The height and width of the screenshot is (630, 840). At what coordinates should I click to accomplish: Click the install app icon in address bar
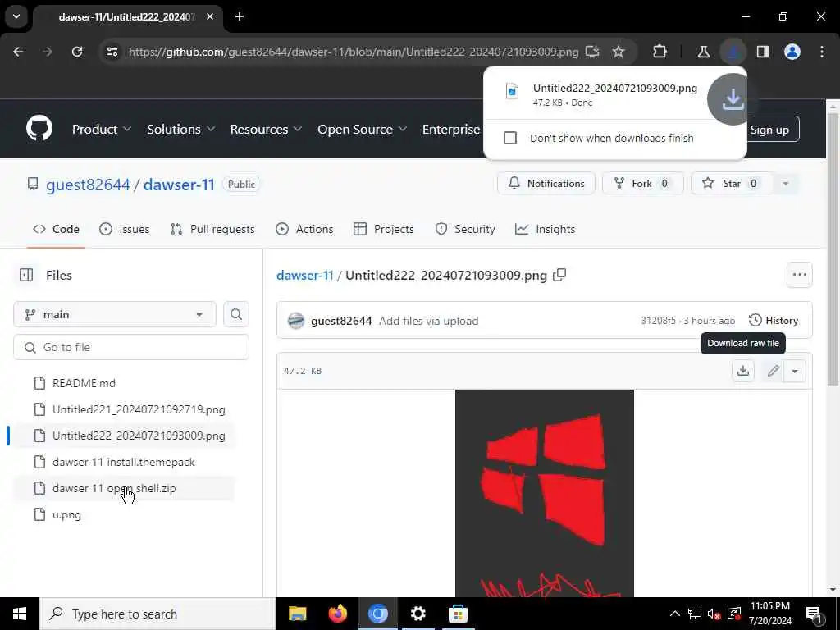pyautogui.click(x=592, y=52)
